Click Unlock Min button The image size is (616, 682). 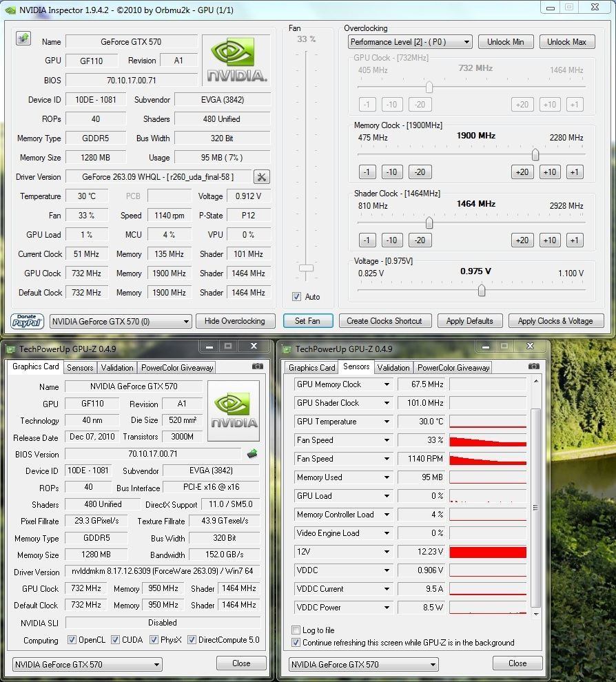506,42
